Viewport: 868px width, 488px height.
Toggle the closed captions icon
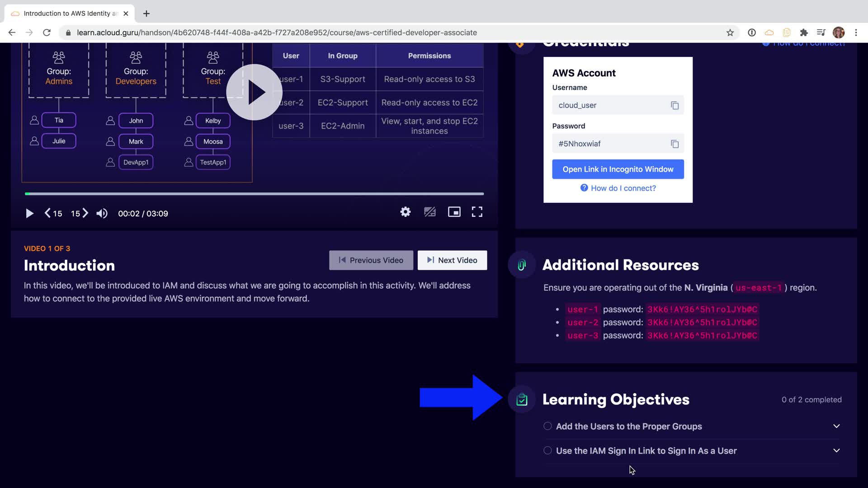coord(429,212)
